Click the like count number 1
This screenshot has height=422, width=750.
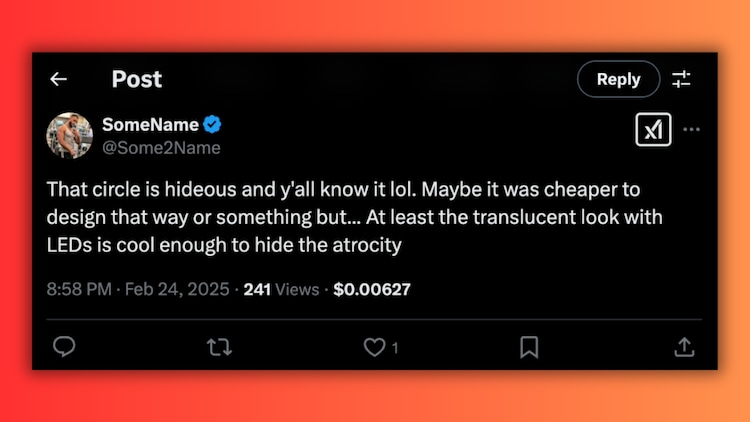click(x=395, y=347)
